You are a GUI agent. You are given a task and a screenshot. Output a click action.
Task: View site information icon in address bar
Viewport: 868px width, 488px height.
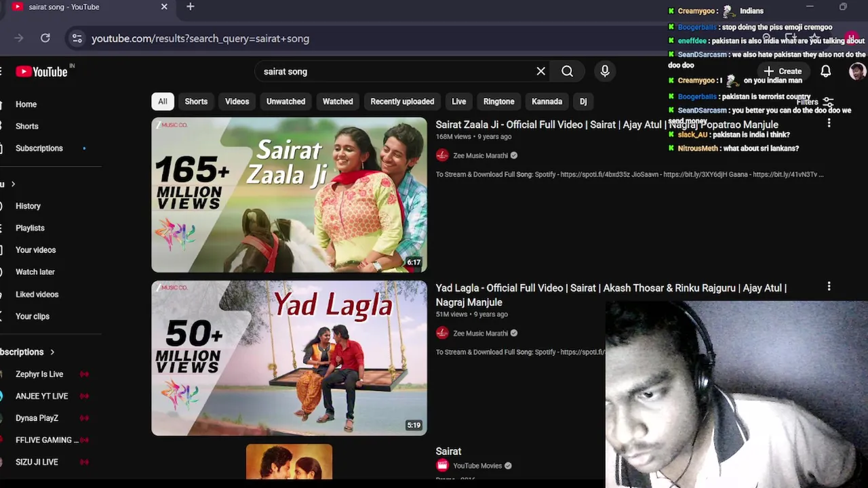point(77,39)
